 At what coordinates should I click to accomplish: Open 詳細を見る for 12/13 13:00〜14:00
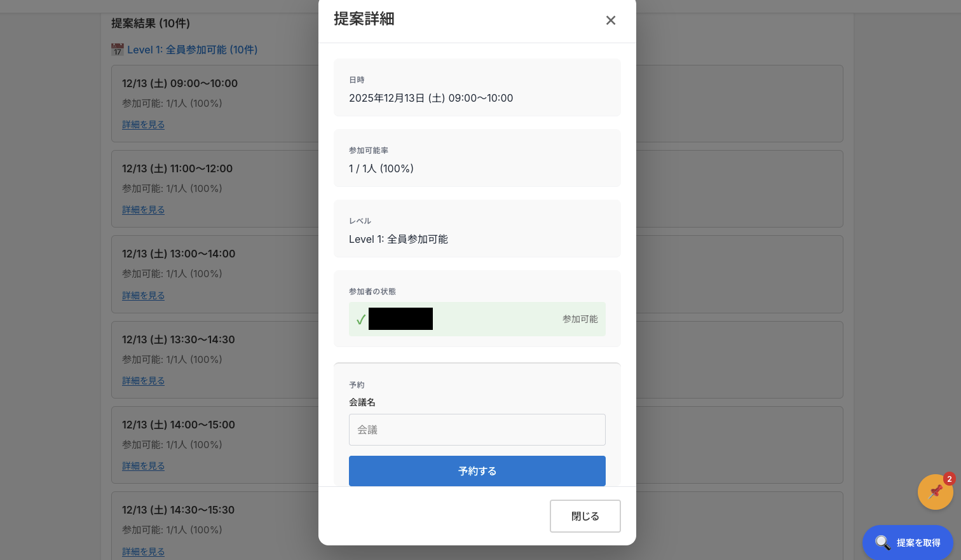(144, 296)
